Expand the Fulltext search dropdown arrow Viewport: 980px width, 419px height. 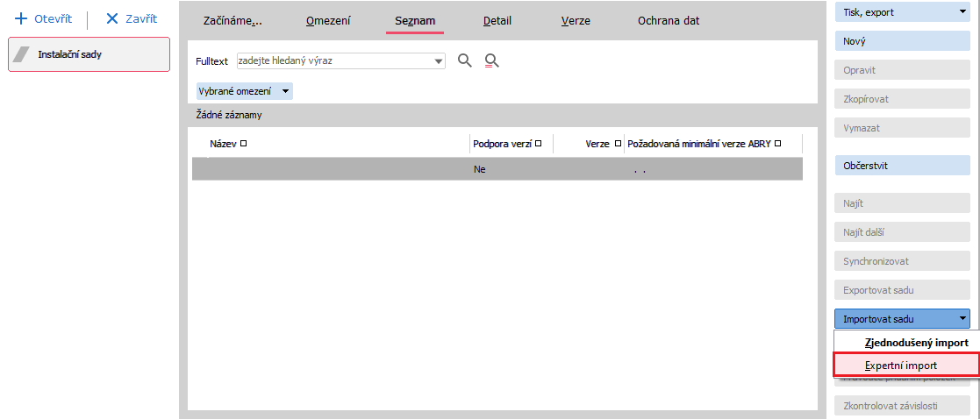[439, 61]
